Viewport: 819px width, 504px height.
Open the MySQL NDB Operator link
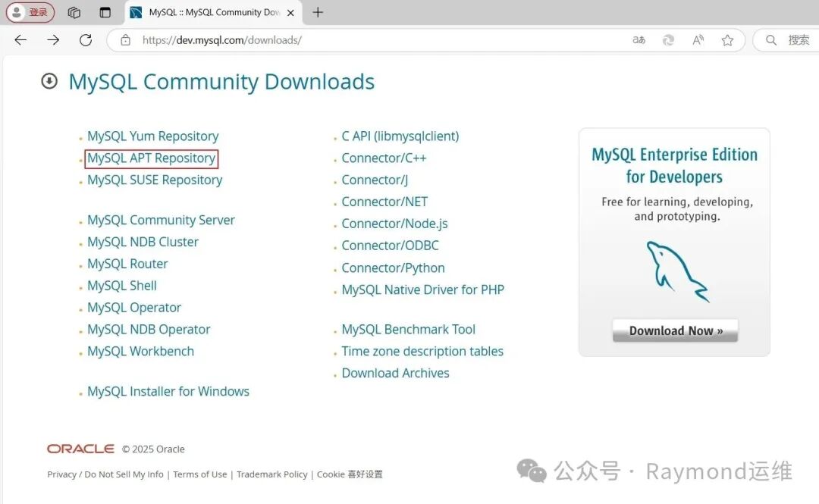pyautogui.click(x=149, y=330)
